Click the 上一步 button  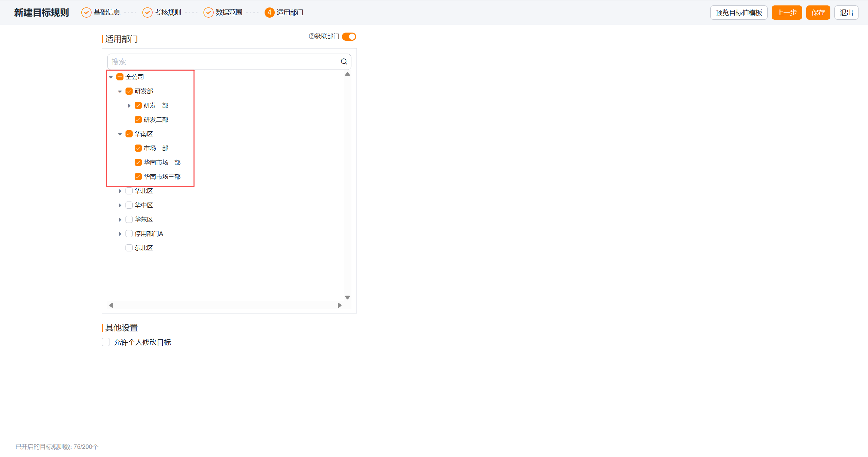click(x=787, y=13)
